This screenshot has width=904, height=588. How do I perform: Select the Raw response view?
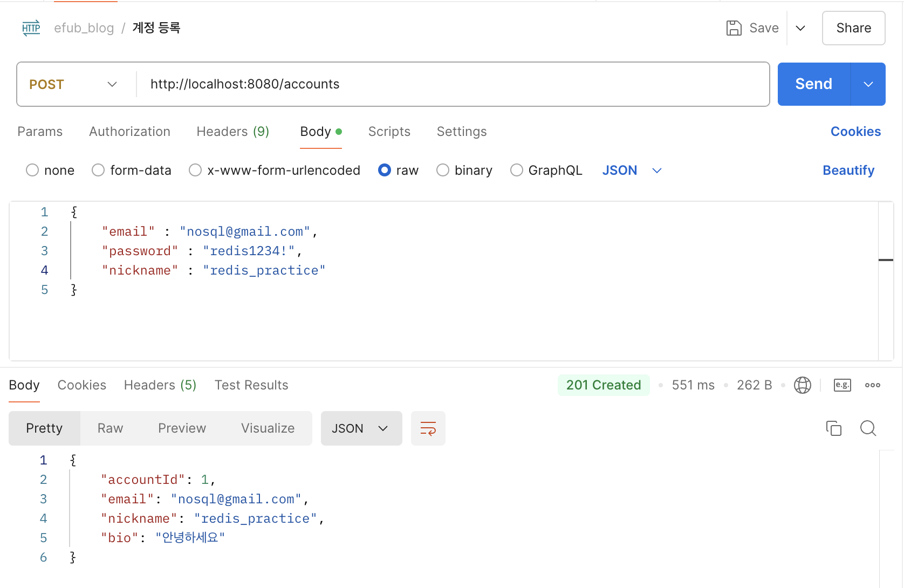[111, 428]
